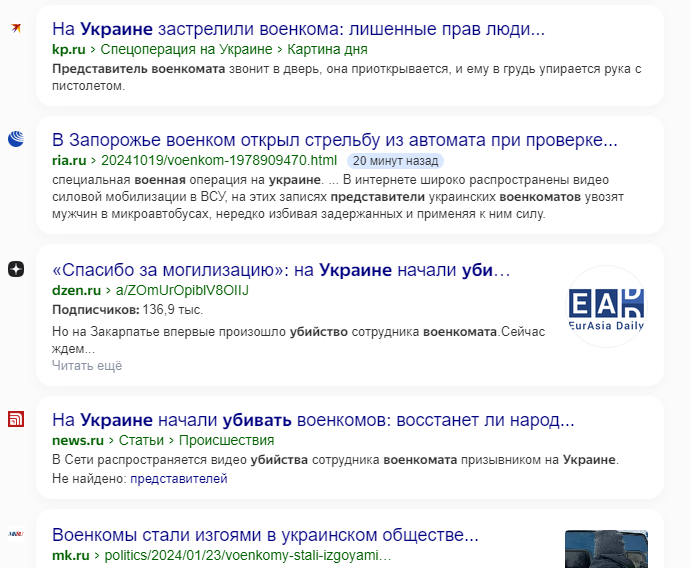The image size is (691, 568).
Task: Click snippet 'В Сети распространяется видео убийства'
Action: (x=180, y=460)
